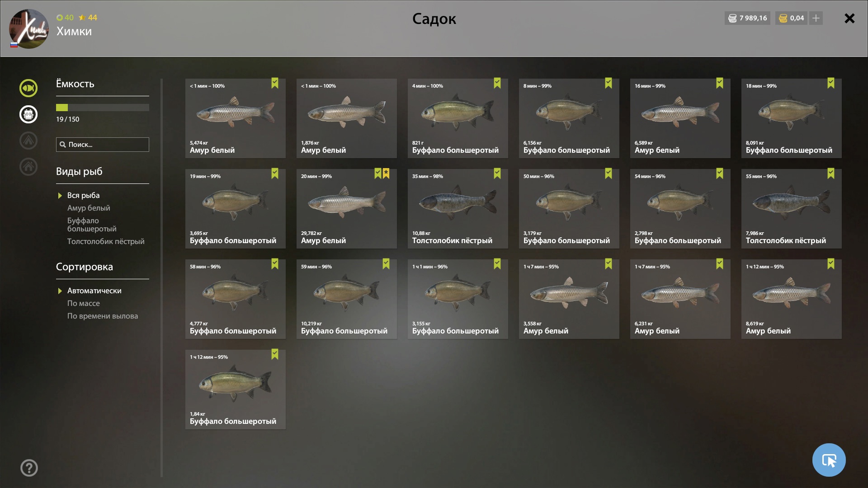Filter by Амур белый species
The height and width of the screenshot is (488, 868).
[89, 208]
